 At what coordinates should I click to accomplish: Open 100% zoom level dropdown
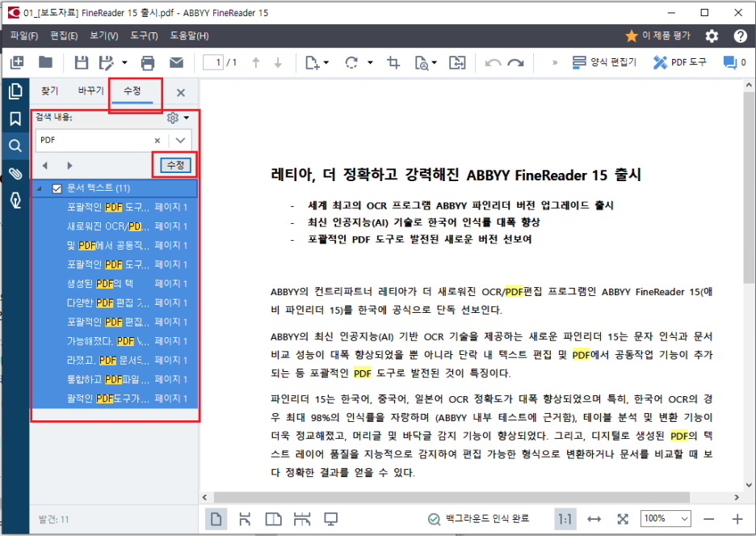(666, 519)
